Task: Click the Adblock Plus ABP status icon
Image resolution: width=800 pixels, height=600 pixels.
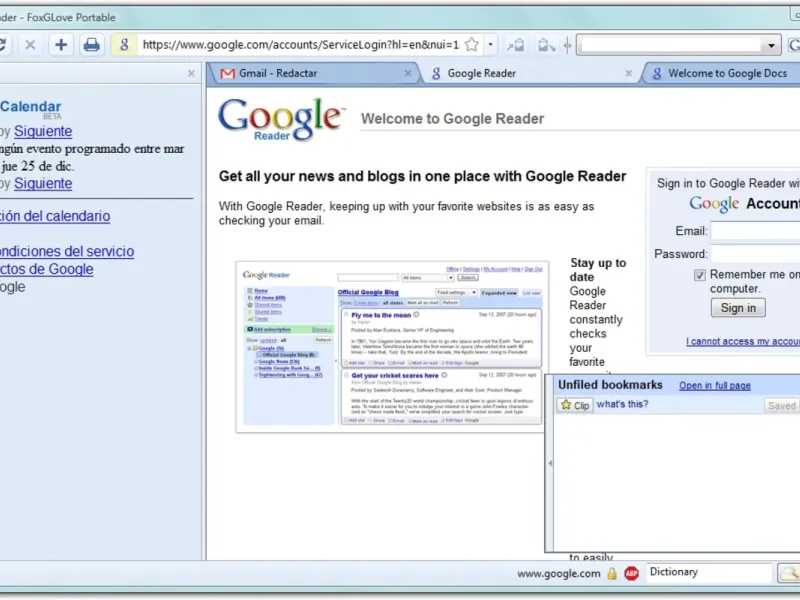Action: pyautogui.click(x=632, y=574)
